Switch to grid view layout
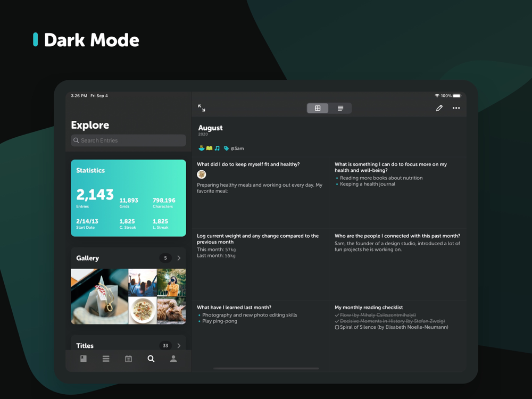532x399 pixels. 318,108
